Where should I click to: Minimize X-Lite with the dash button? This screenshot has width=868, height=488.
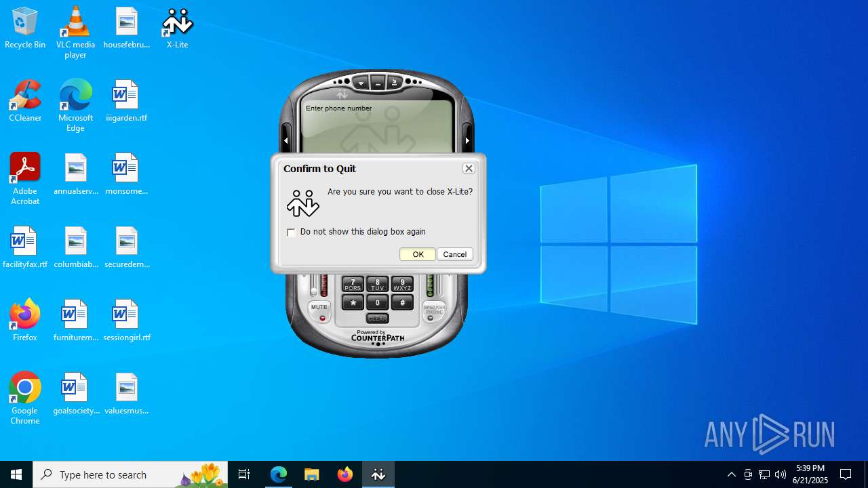(x=378, y=83)
